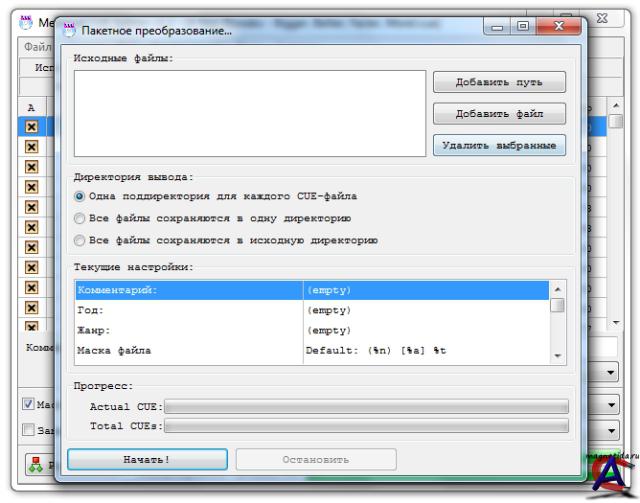Viewport: 640px width, 503px height.
Task: Select 'Все файлы сохраняются в исходную директорию'
Action: 80,240
